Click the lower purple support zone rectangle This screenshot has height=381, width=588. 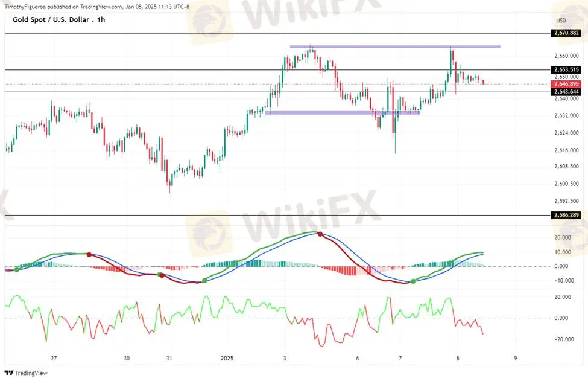pos(343,113)
